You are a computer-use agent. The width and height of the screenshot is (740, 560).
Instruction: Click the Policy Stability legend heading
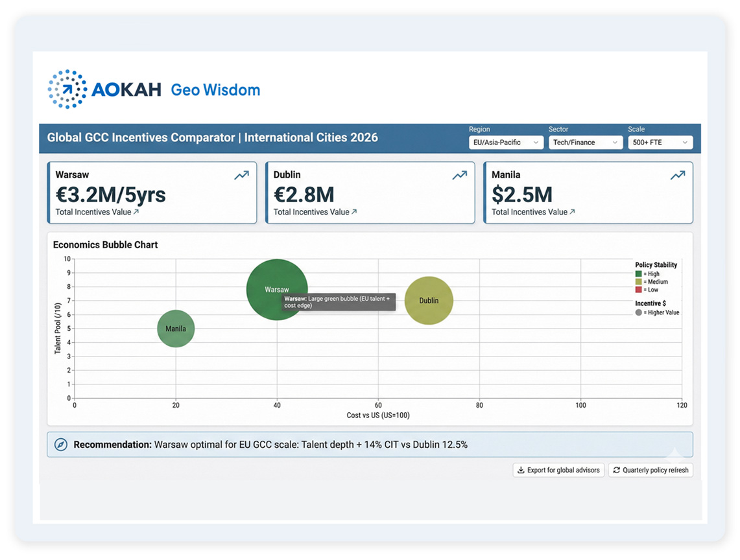[x=656, y=264]
